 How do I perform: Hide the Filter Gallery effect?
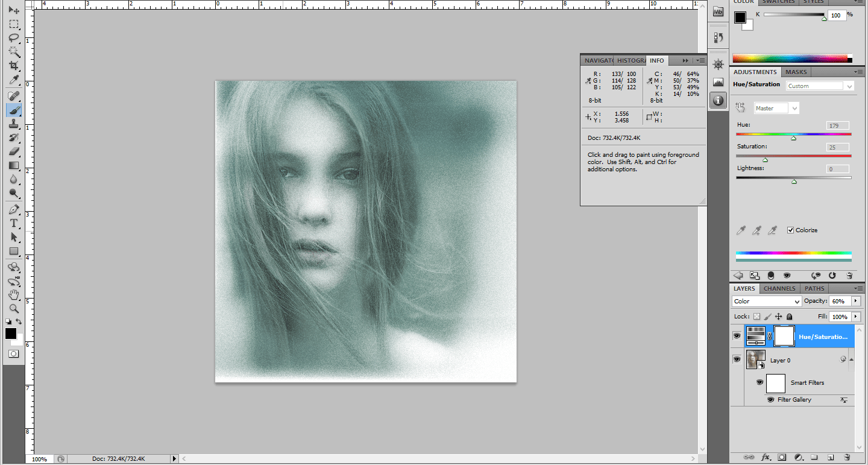click(x=770, y=400)
